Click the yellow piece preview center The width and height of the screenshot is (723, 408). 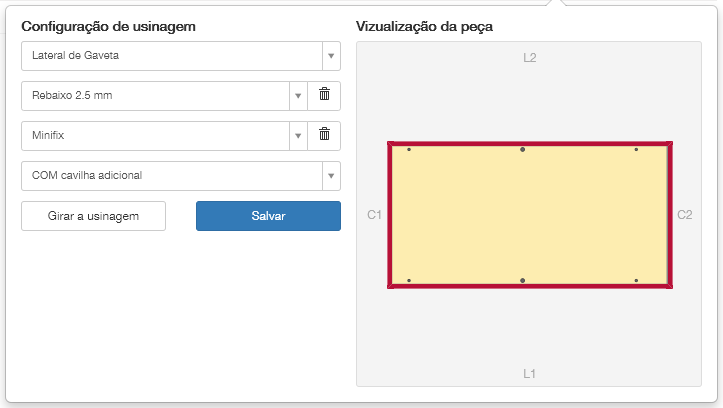[530, 215]
